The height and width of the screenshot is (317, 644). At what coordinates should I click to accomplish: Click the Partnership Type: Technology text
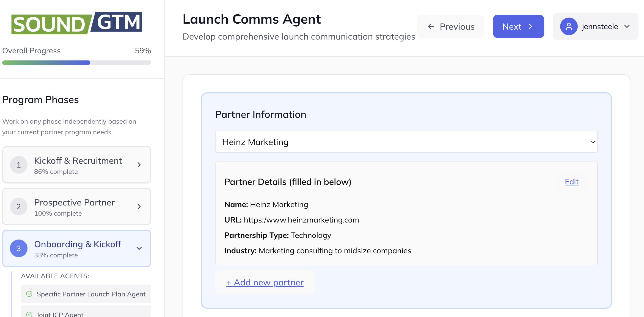[x=278, y=235]
